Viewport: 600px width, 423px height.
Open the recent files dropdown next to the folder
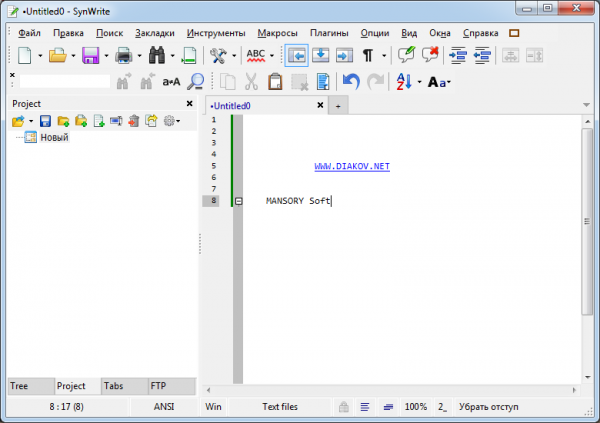pos(73,56)
